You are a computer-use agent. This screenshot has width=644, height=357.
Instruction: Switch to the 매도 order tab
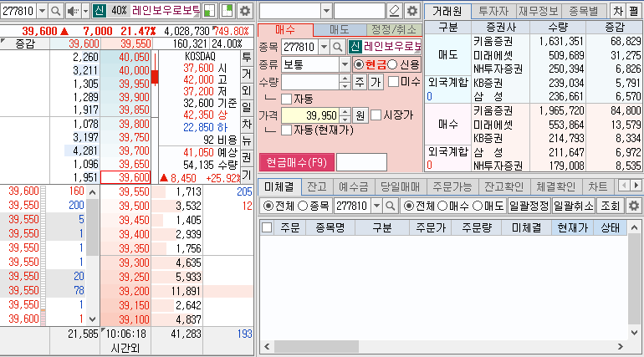pyautogui.click(x=340, y=29)
